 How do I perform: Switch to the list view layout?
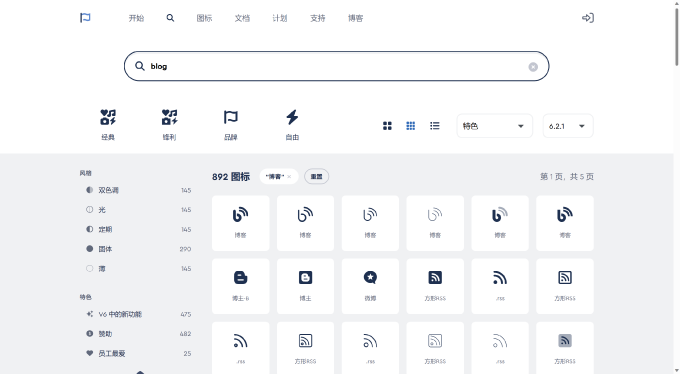435,126
